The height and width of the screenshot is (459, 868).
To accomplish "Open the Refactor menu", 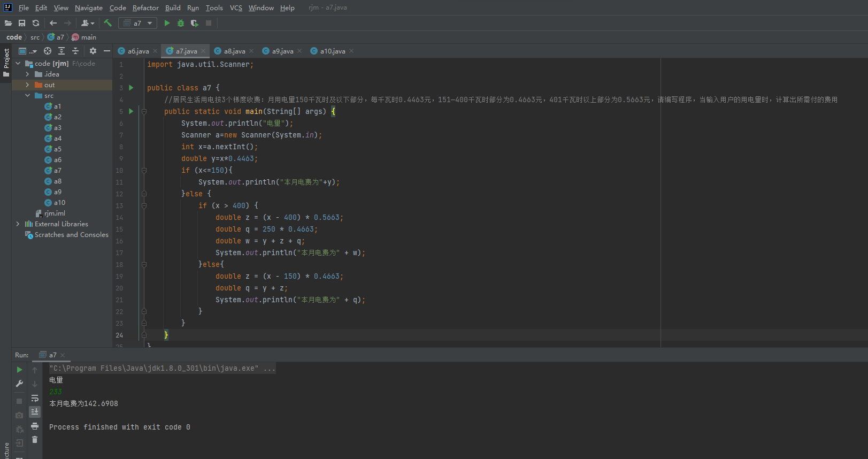I will click(145, 8).
